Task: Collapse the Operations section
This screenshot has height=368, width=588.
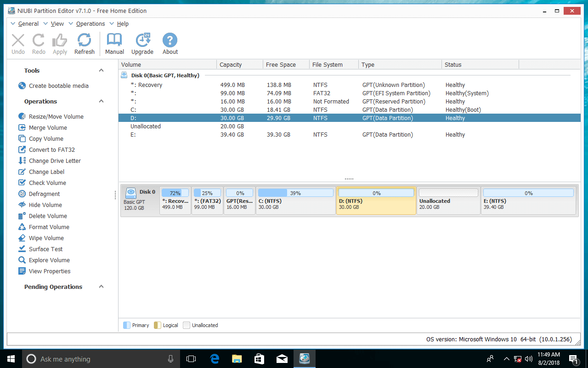Action: pos(102,101)
